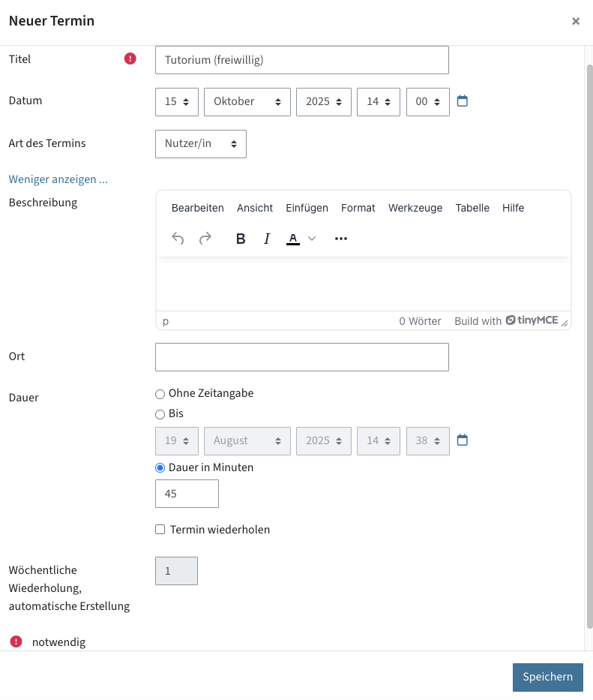Select the Ohne Zeitangabe radio option
593x700 pixels.
(160, 394)
